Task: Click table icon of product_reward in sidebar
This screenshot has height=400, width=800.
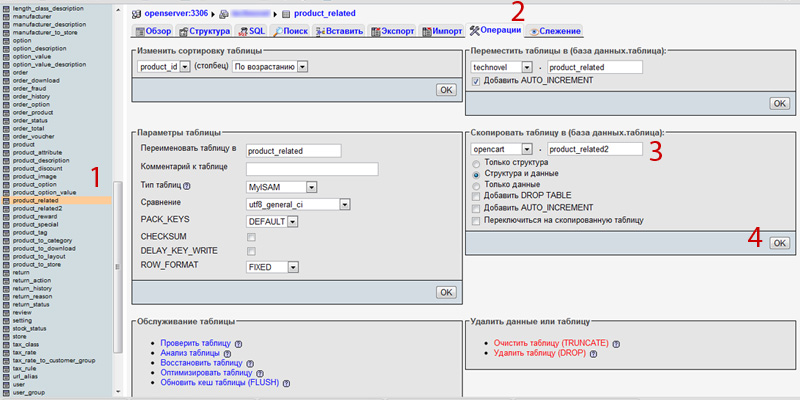Action: pos(6,216)
